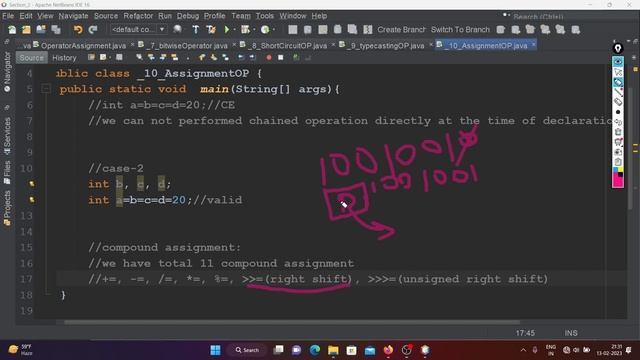Click the Undo arrow icon
This screenshot has height=360, width=640.
[x=78, y=29]
